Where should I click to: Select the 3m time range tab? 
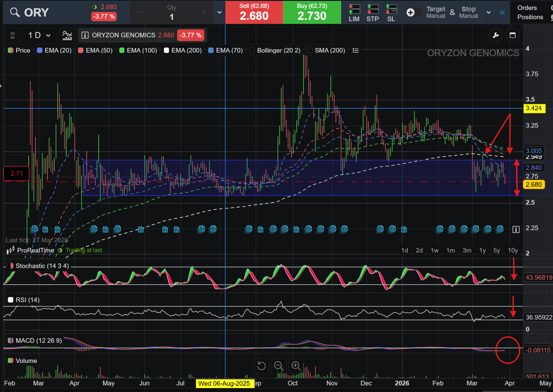click(467, 250)
